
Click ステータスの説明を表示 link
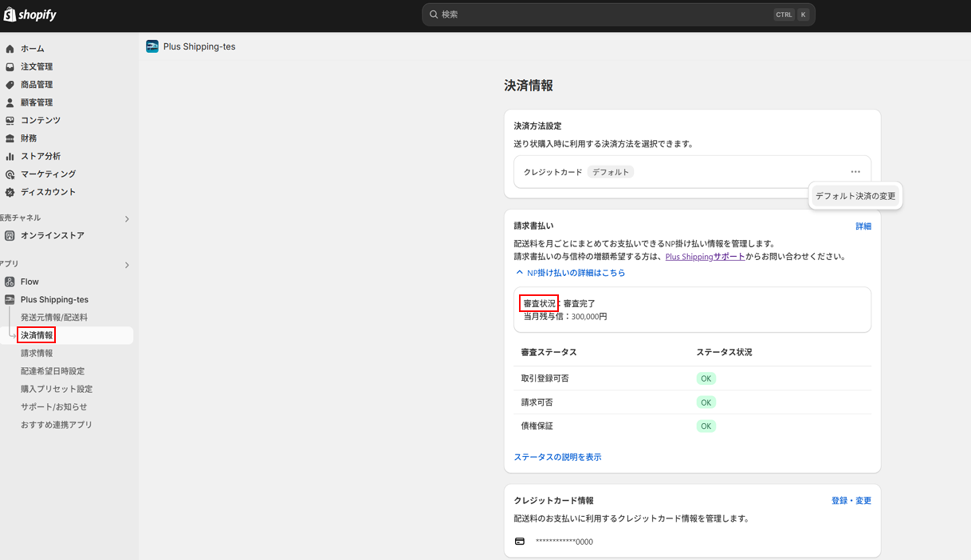click(558, 457)
